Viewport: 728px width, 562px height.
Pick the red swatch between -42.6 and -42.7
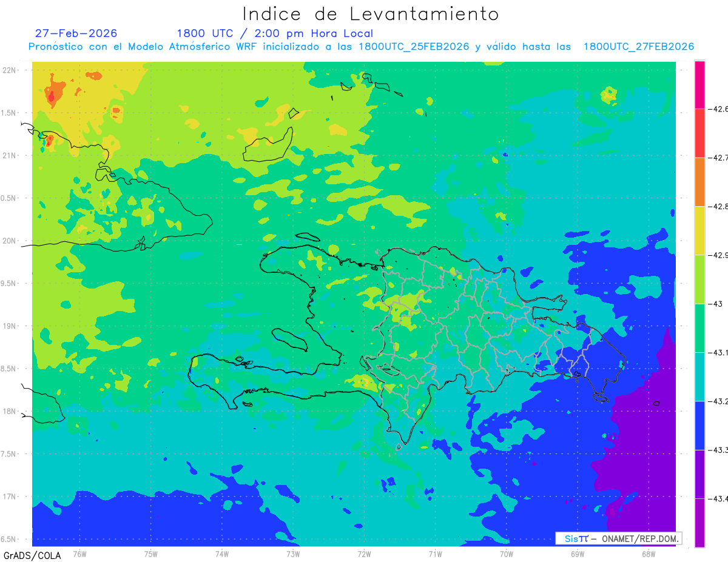click(x=699, y=133)
